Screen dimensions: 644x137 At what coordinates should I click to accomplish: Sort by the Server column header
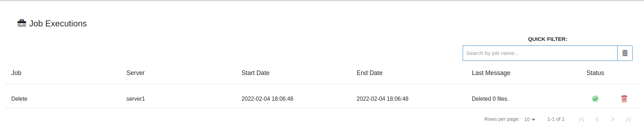[x=136, y=73]
